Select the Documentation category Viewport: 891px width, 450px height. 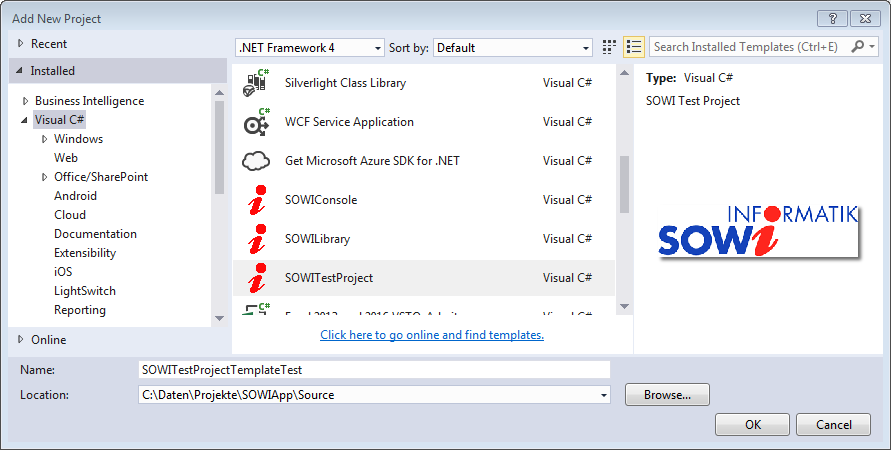[95, 234]
